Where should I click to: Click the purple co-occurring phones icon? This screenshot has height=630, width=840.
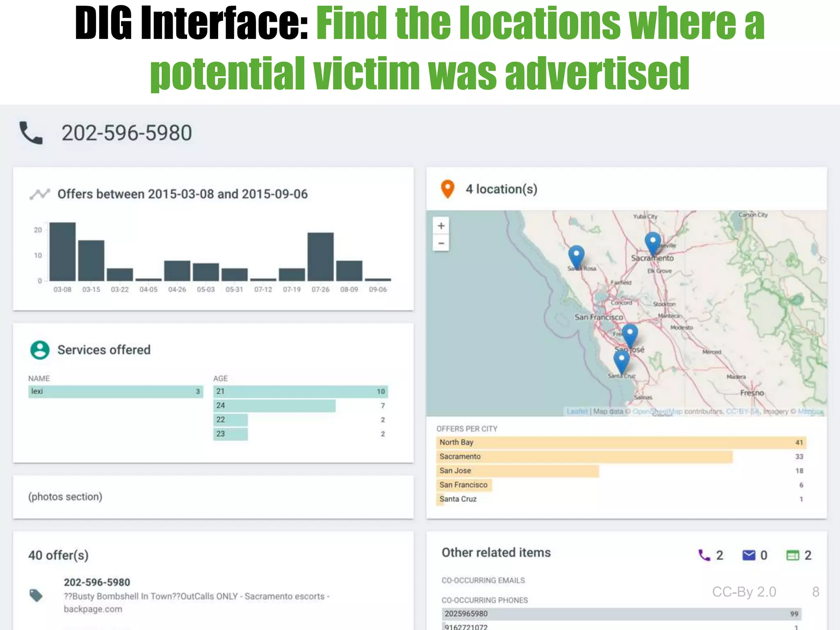point(704,555)
